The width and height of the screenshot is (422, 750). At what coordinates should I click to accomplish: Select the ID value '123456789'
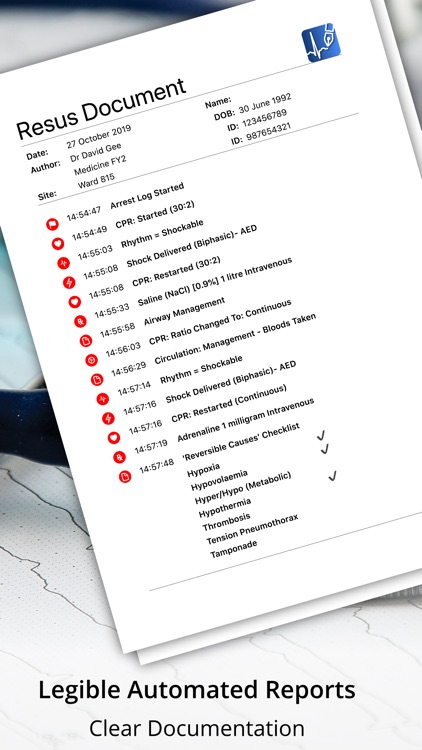265,119
